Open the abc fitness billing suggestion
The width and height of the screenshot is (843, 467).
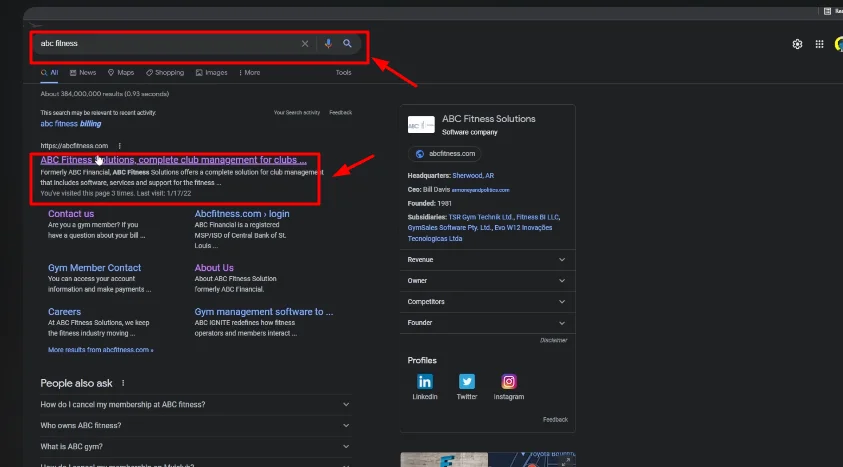tap(70, 124)
